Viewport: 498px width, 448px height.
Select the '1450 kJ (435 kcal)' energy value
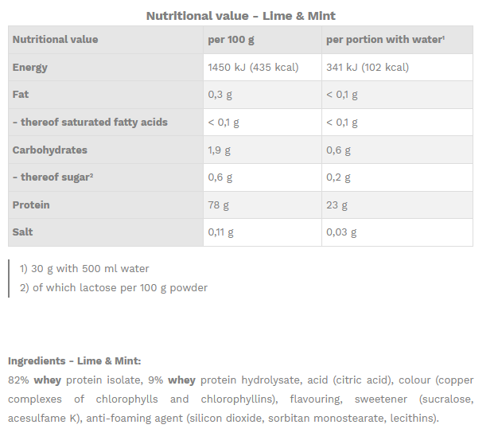pyautogui.click(x=253, y=68)
